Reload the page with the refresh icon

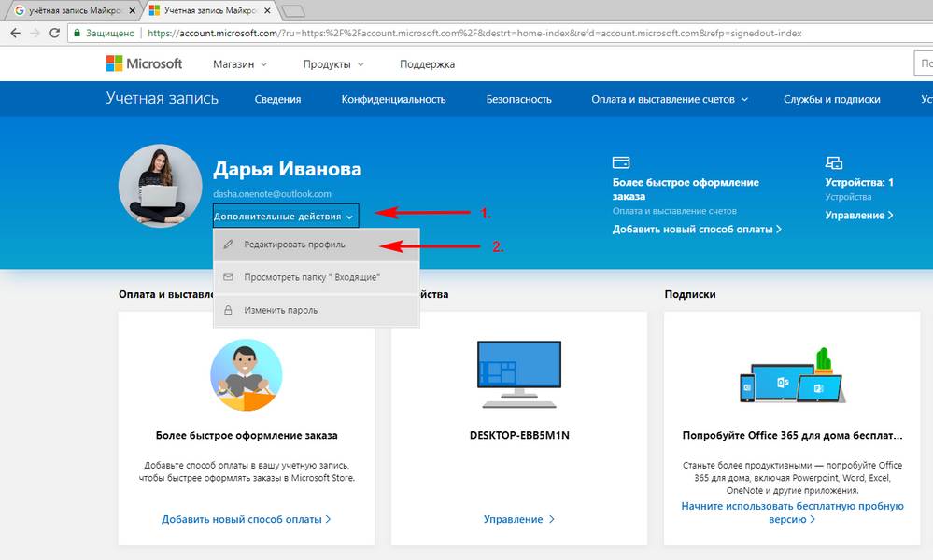[55, 34]
